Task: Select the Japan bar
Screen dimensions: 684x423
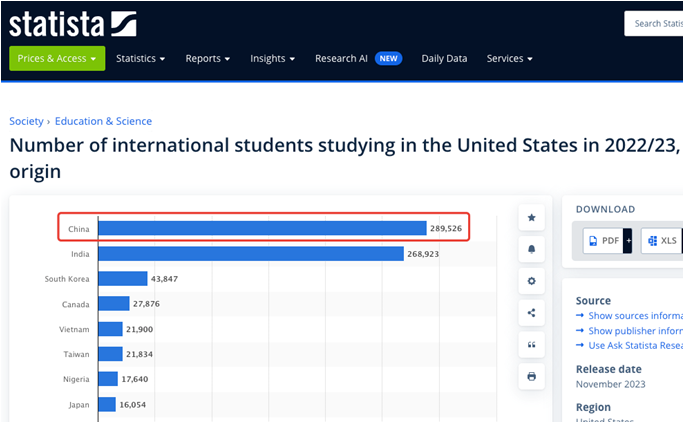Action: pos(107,404)
